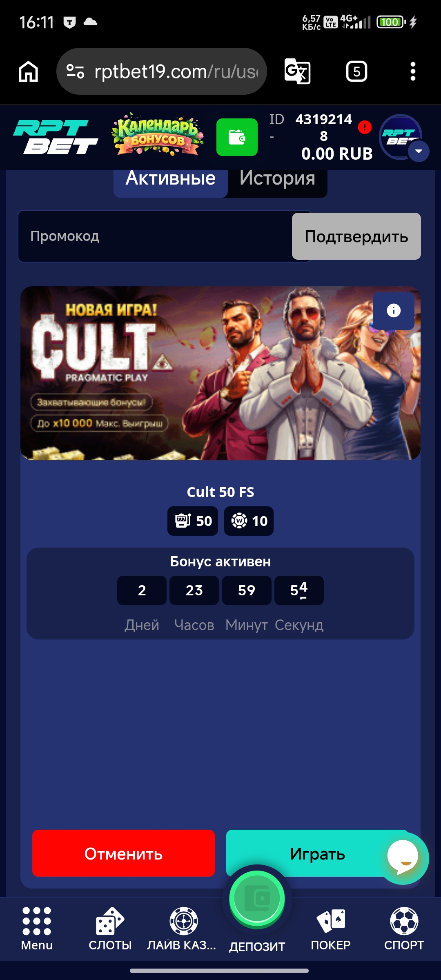The height and width of the screenshot is (980, 441).
Task: Open bonus info icon on Cult banner
Action: (394, 311)
